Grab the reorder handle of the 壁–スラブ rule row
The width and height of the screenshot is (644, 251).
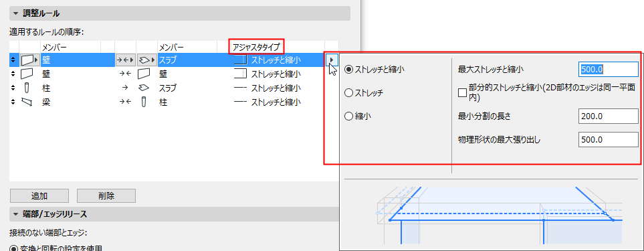[13, 60]
